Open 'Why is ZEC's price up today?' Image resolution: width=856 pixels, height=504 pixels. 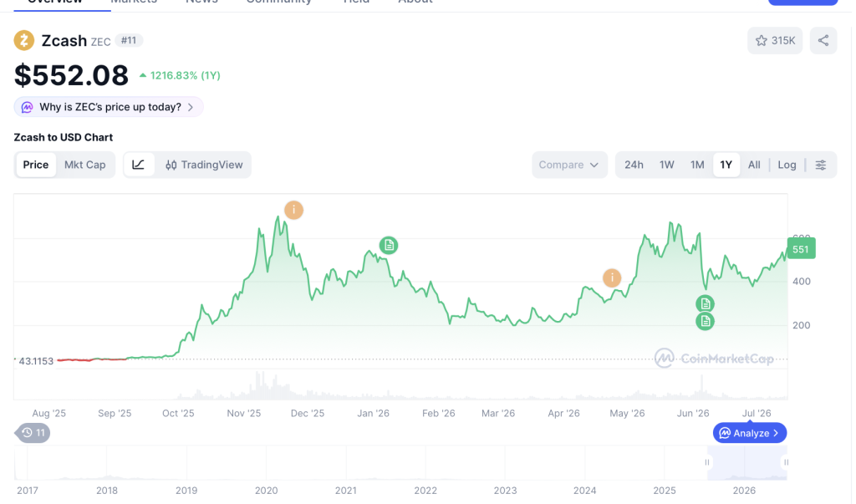(x=109, y=107)
